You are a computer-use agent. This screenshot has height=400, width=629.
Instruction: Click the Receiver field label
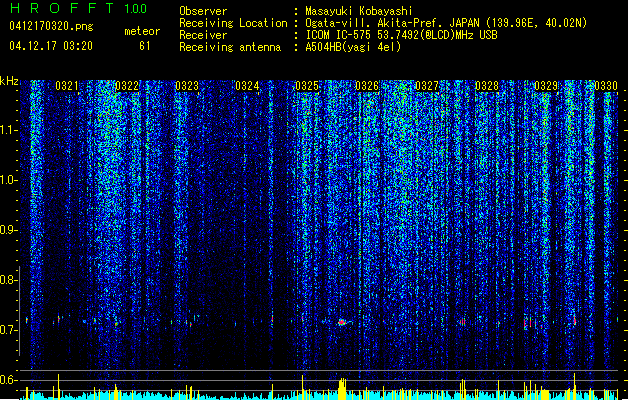coord(203,35)
